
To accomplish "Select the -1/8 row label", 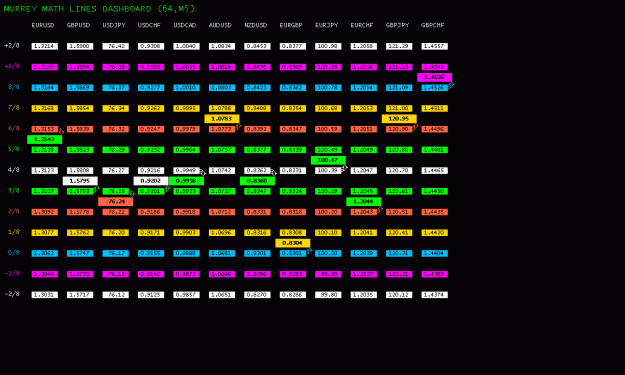I will tap(12, 273).
